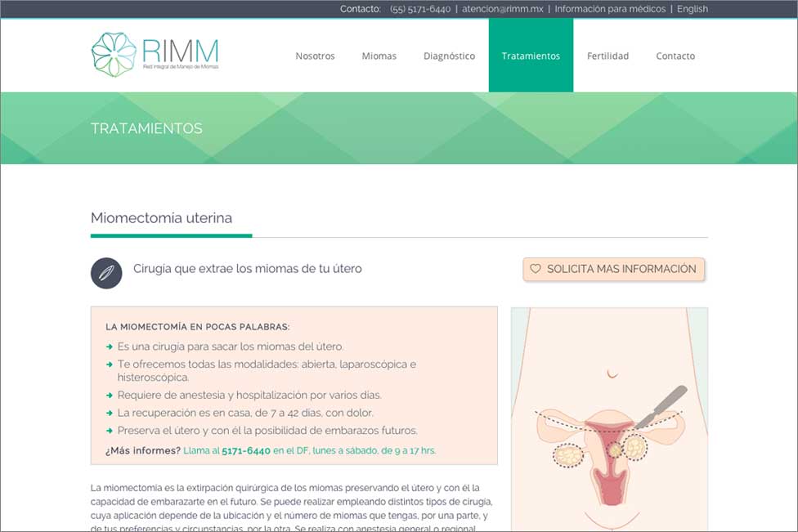Click the green arrow bullet before 'Requiere de anestesia'
The image size is (798, 532).
pyautogui.click(x=109, y=396)
